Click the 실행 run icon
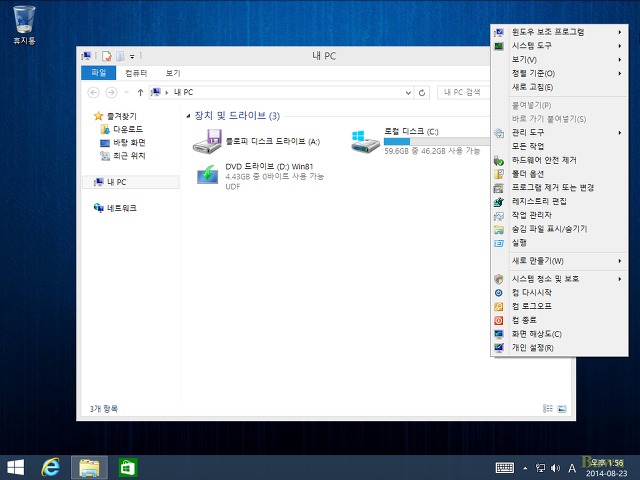Screen dimensions: 640x480 [x=499, y=243]
